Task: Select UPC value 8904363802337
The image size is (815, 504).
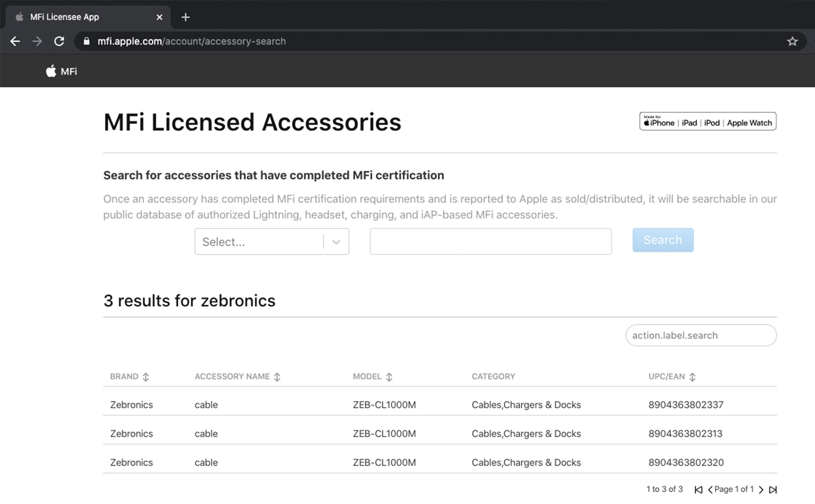Action: 686,405
